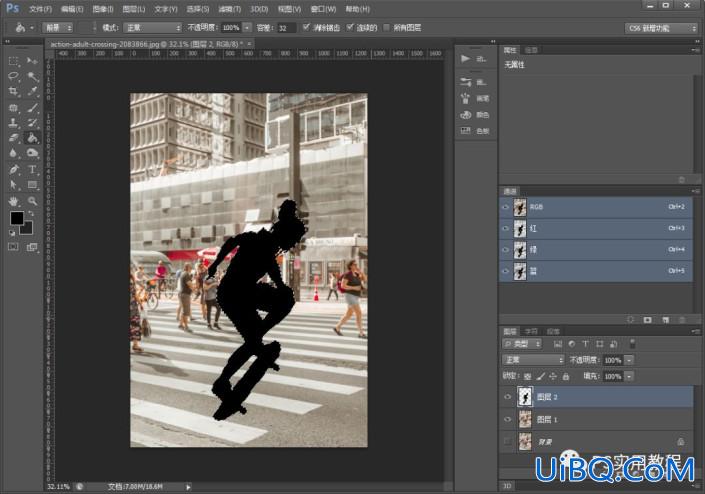705x494 pixels.
Task: Click the foreground color swatch
Action: tap(17, 218)
